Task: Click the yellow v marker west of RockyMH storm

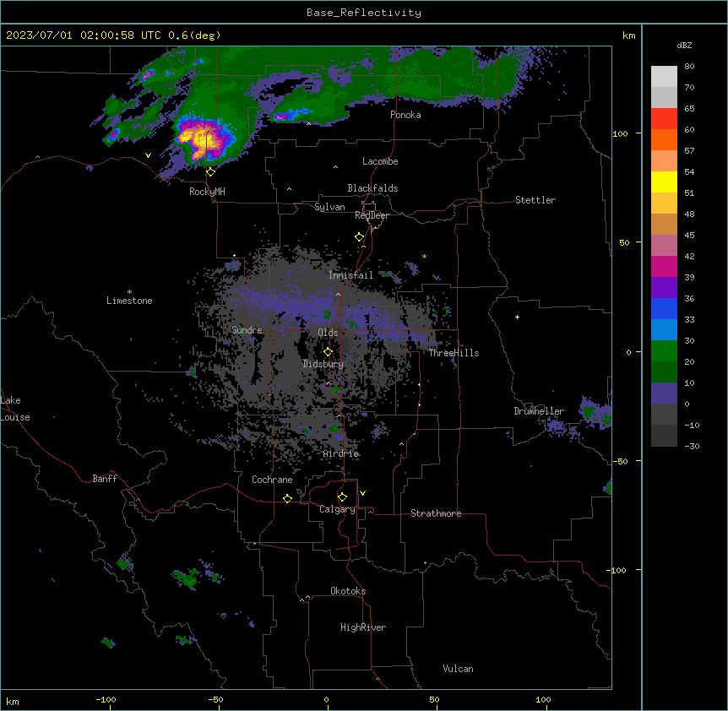Action: (148, 155)
